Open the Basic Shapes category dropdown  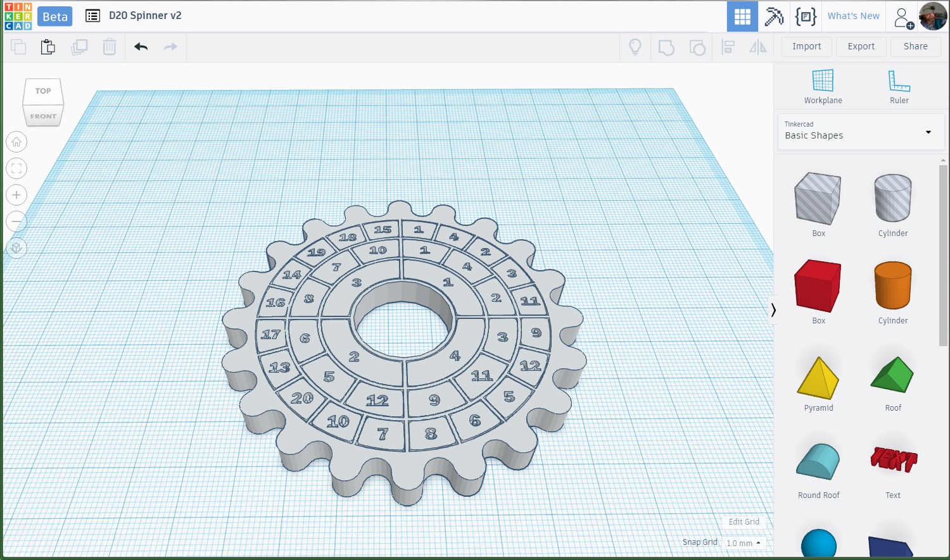861,132
